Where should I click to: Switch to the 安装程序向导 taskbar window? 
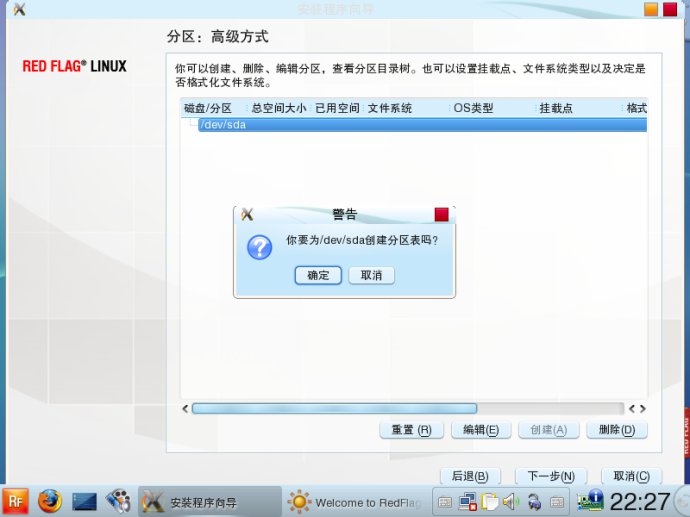(x=208, y=502)
